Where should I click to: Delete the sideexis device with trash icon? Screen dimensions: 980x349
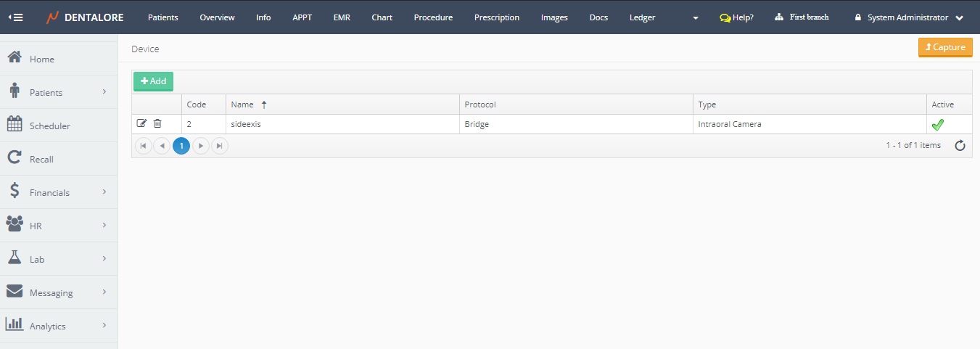(x=157, y=123)
